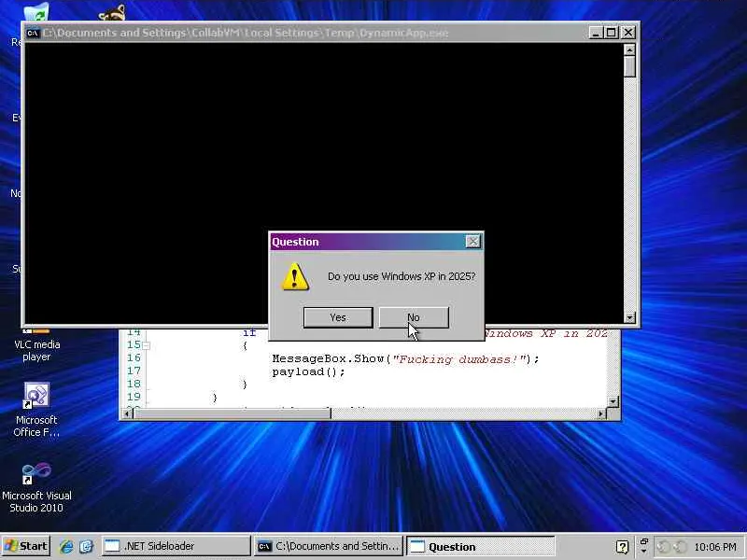Open Microsoft Office F... desktop shortcut

point(36,410)
